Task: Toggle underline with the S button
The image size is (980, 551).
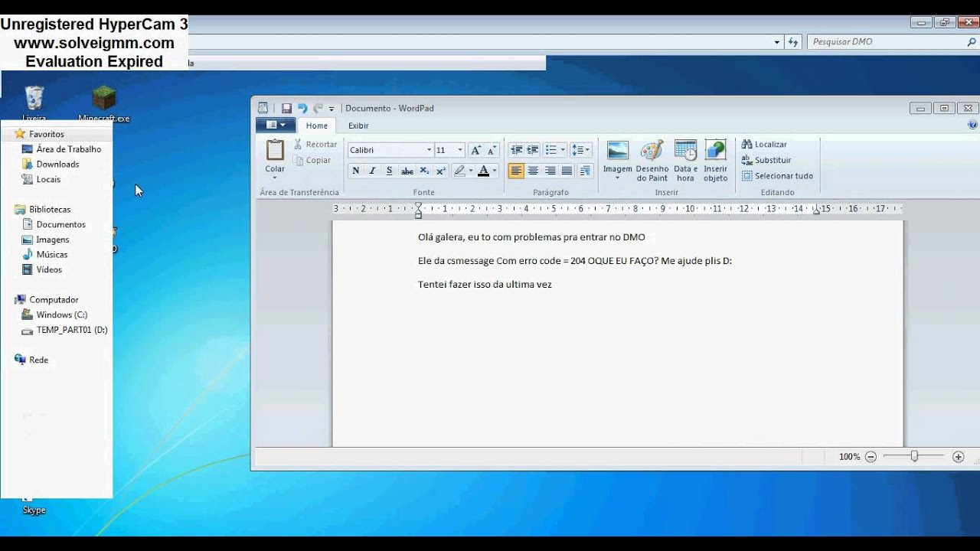Action: tap(389, 171)
